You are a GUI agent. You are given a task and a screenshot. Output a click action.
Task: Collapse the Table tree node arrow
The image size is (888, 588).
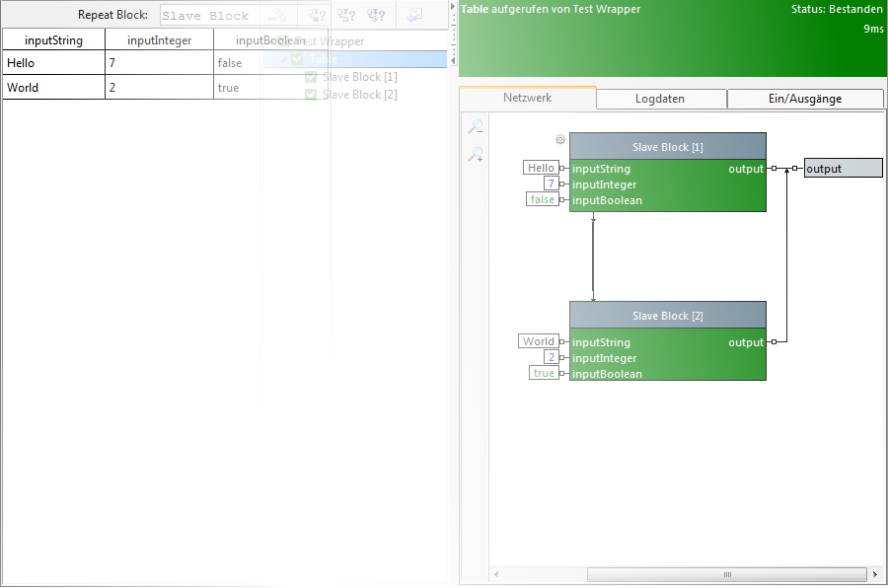point(284,59)
